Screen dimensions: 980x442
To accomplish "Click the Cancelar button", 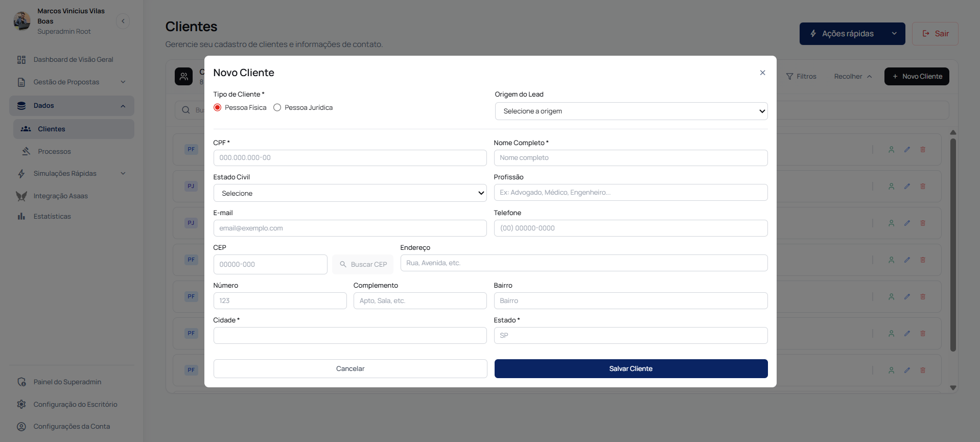I will tap(350, 369).
